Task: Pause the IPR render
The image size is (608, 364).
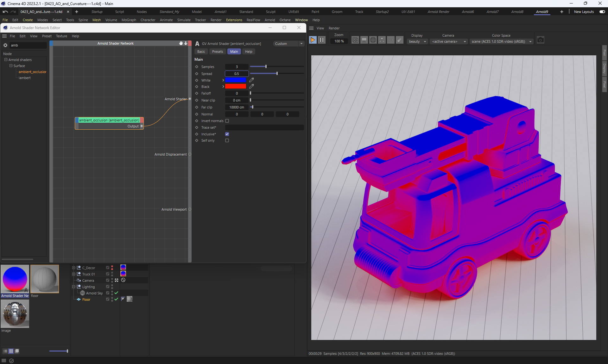Action: [x=321, y=40]
